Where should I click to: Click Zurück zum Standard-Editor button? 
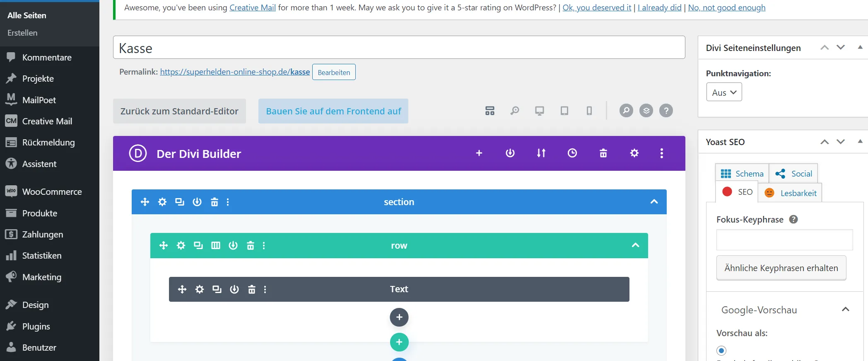click(179, 111)
